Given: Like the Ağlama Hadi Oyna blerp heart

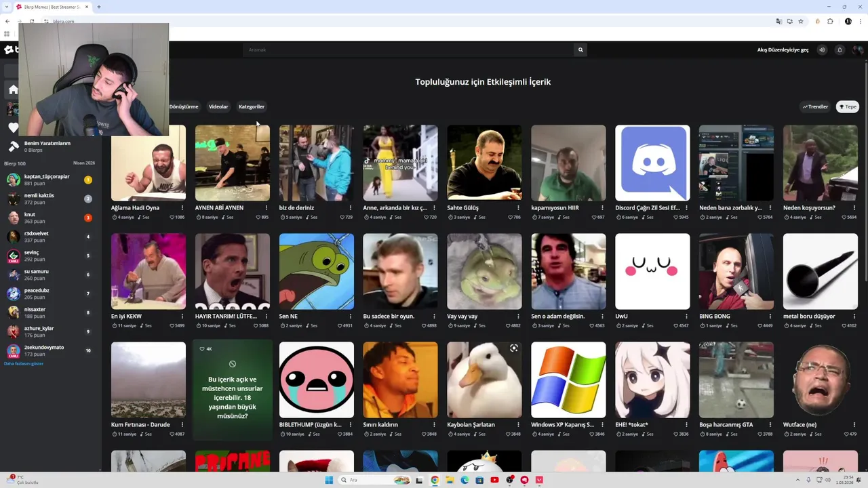Looking at the screenshot, I should [x=172, y=218].
